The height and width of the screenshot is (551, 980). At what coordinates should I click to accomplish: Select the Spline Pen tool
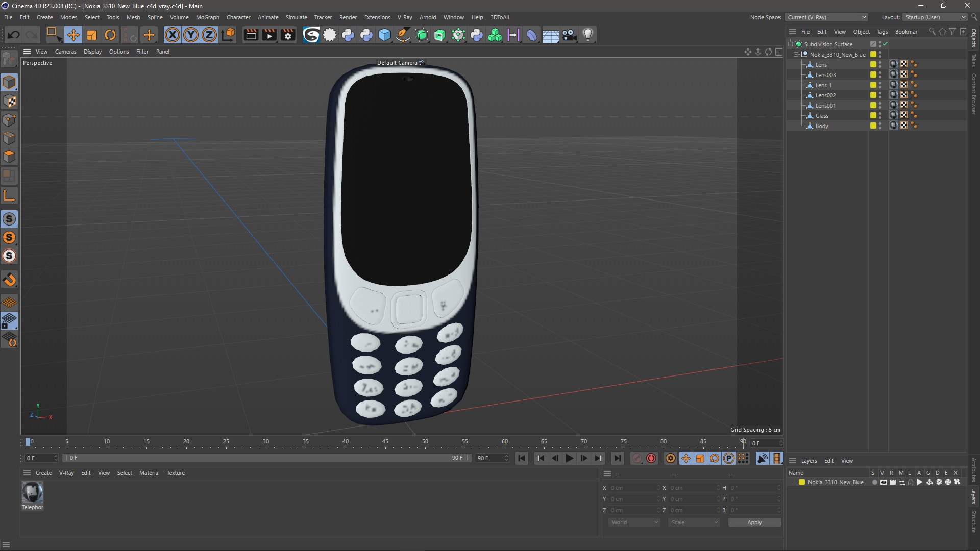pos(403,35)
